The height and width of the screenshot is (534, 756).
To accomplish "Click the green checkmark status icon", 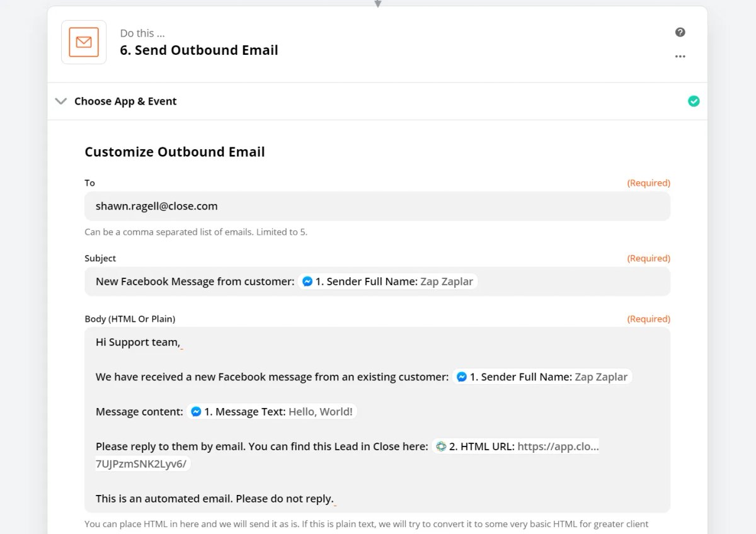I will (x=694, y=101).
